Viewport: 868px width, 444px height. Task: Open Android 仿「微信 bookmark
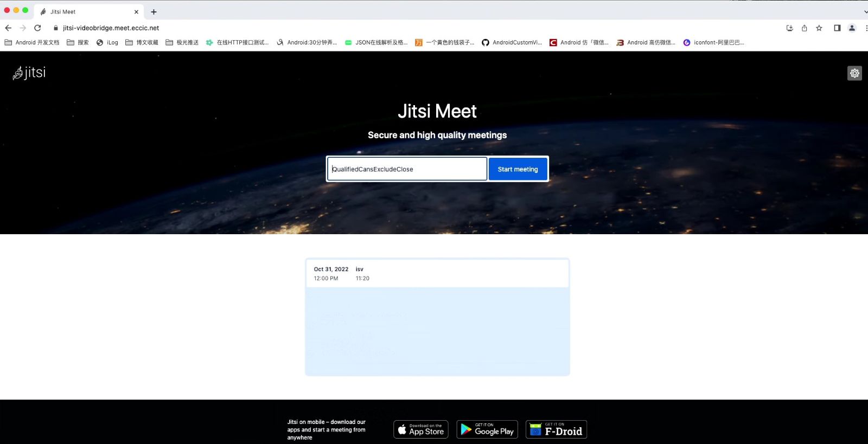579,42
